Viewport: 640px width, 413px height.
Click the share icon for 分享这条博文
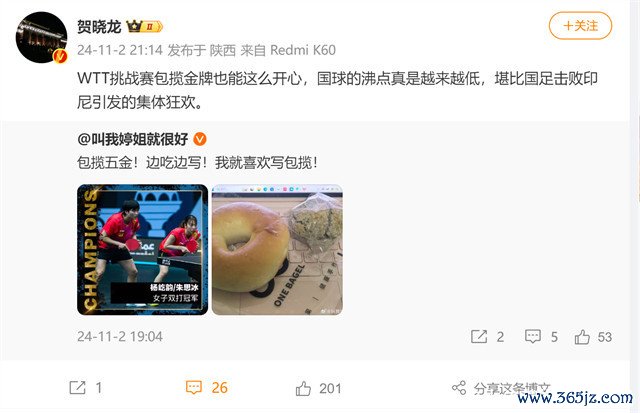click(459, 388)
